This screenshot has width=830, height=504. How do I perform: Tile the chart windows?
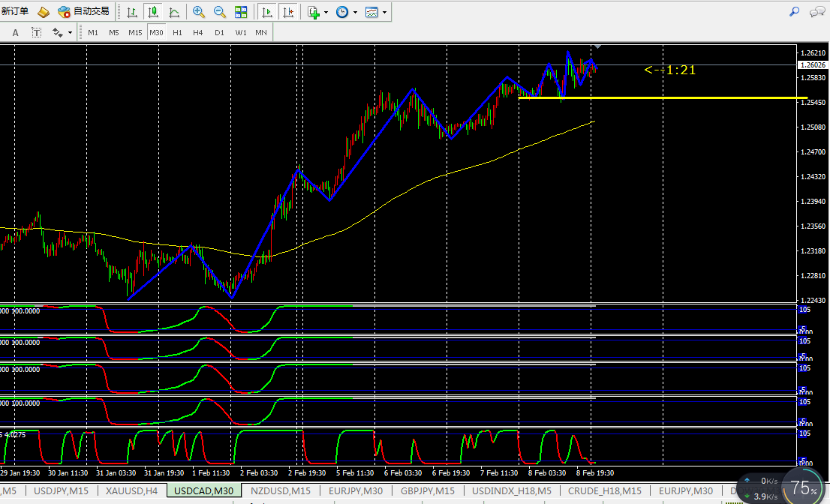click(x=241, y=12)
